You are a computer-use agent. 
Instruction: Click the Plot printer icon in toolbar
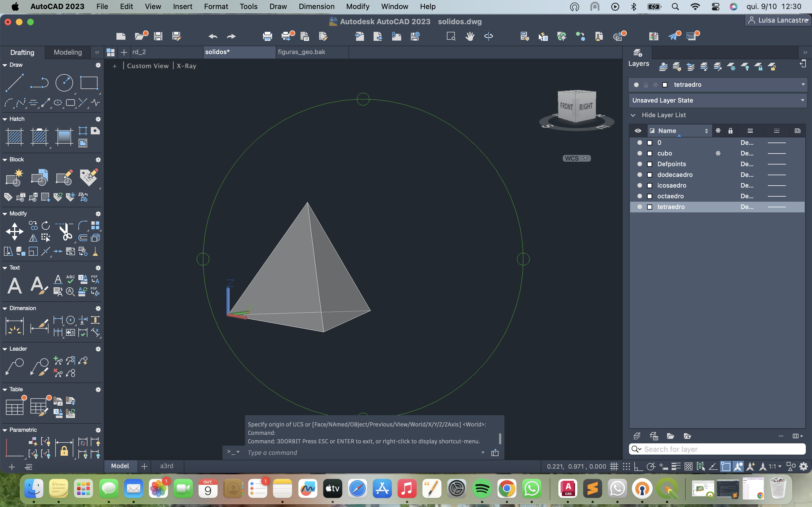(267, 36)
